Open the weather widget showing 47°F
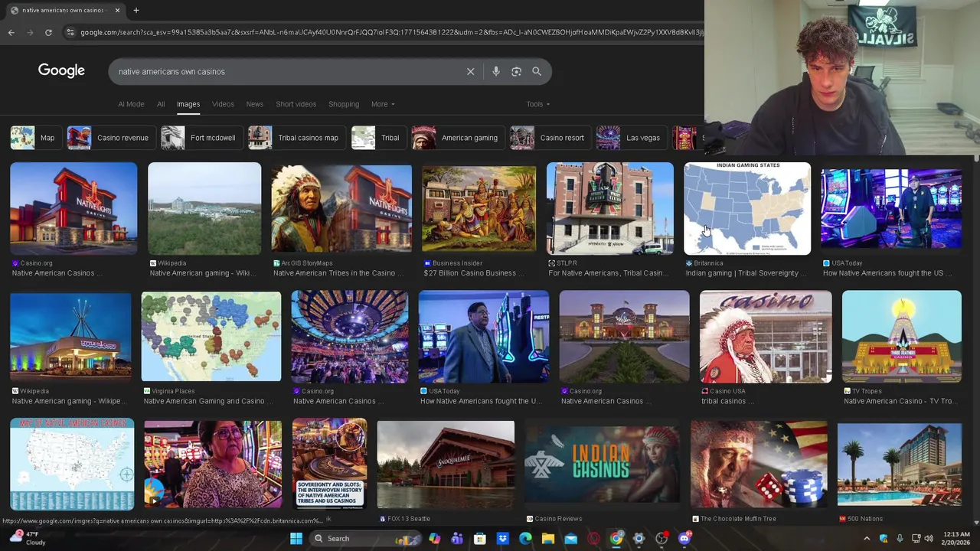The image size is (980, 551). click(x=28, y=538)
